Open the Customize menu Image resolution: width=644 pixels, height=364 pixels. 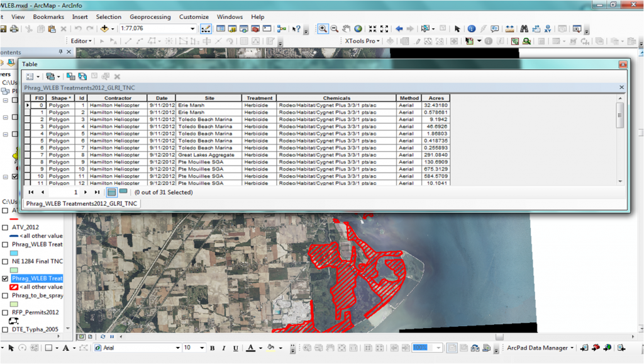click(x=194, y=17)
